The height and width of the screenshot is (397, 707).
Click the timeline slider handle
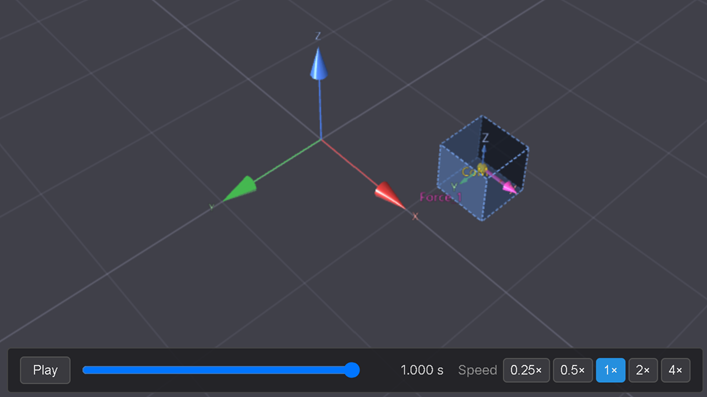pyautogui.click(x=352, y=370)
